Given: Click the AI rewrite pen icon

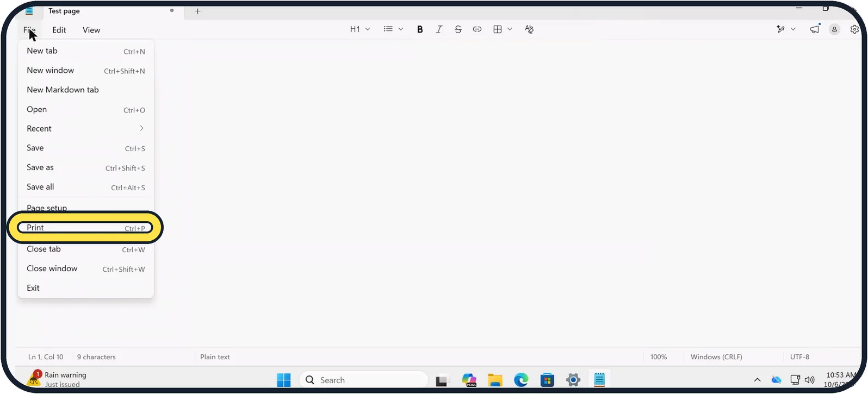Looking at the screenshot, I should click(x=781, y=29).
